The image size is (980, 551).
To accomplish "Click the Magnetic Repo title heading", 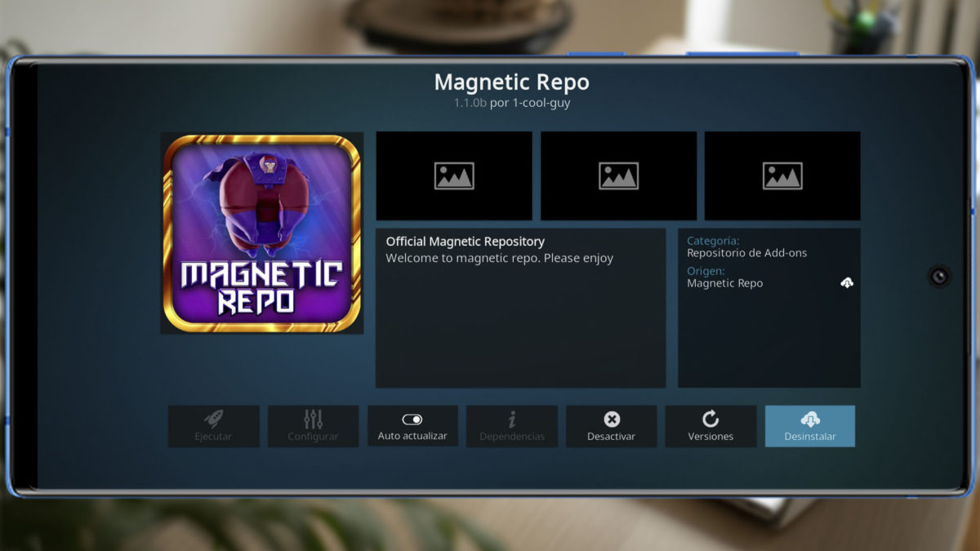I will pos(511,82).
